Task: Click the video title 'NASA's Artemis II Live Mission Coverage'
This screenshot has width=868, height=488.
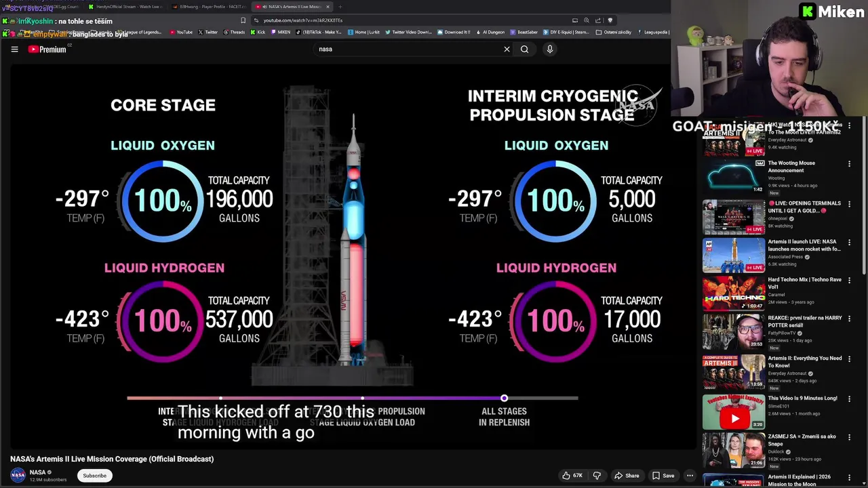Action: 112,459
